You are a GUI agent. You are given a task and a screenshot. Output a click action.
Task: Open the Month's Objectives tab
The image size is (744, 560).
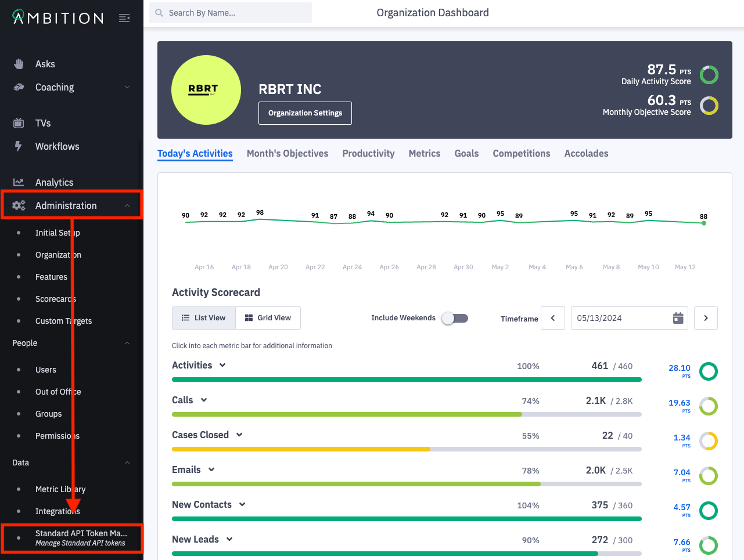[x=287, y=153]
